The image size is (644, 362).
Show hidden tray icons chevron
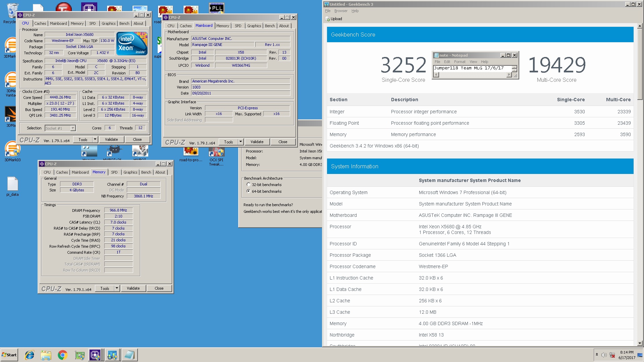click(597, 355)
